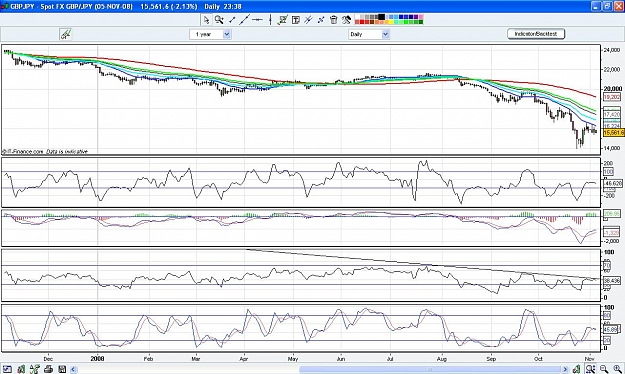Click the 38.436 RSI value label

(612, 281)
